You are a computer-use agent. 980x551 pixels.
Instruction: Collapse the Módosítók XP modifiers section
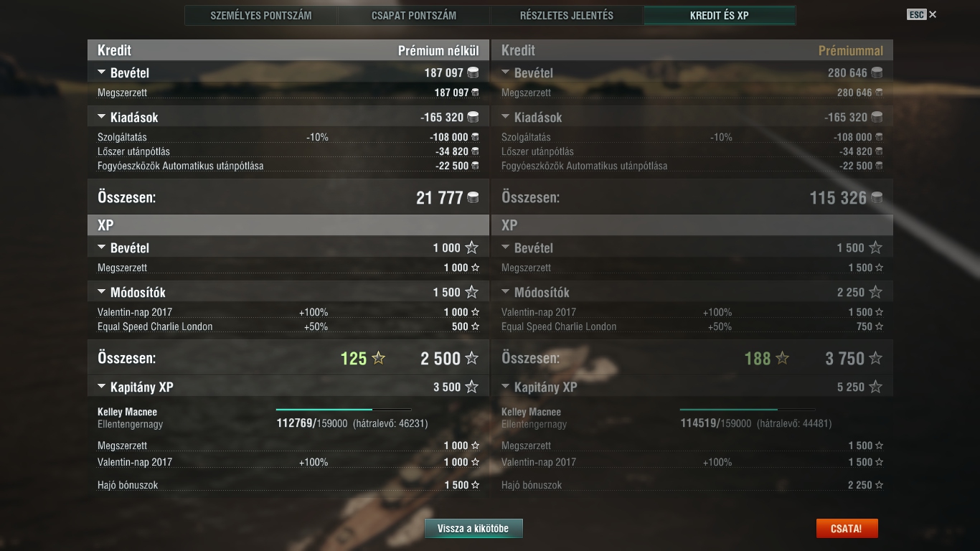click(101, 292)
